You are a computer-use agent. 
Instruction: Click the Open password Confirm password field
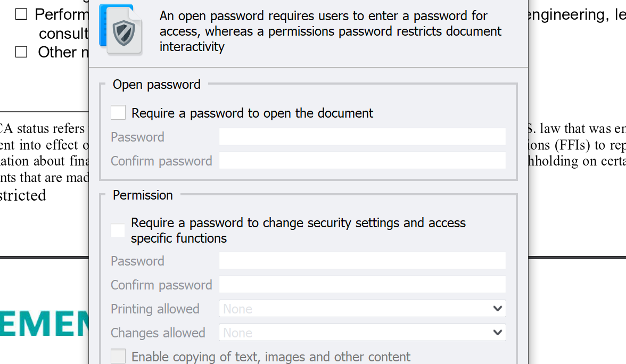click(362, 161)
